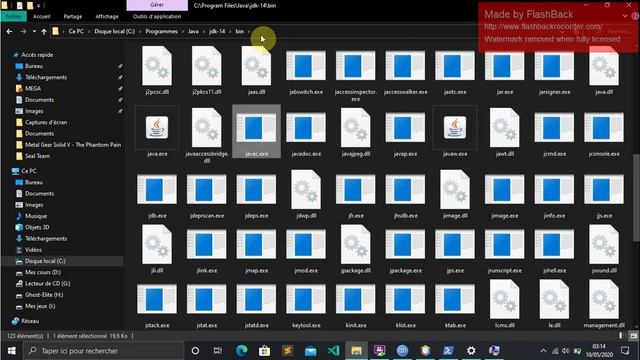Switch to large icons view button
Viewport: 640px width, 360px height.
(x=633, y=336)
